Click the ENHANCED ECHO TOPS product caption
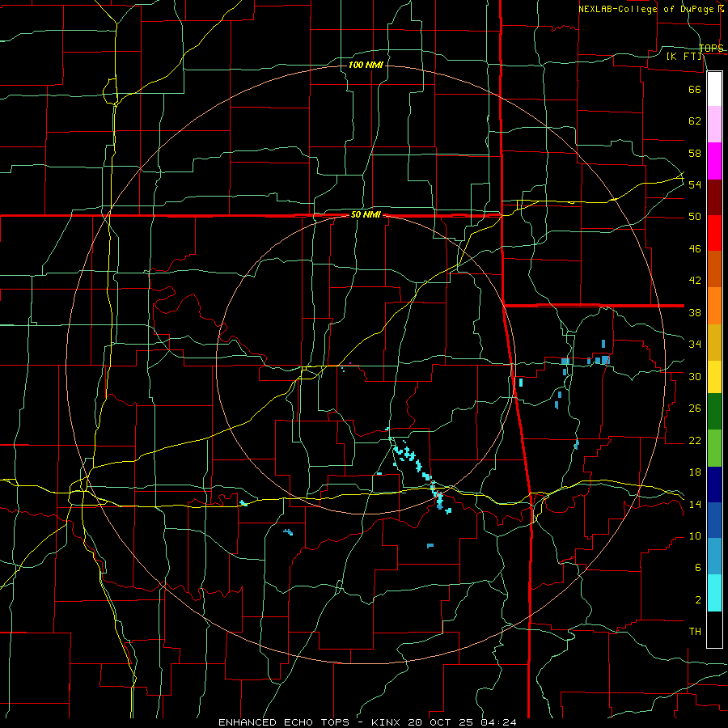728x728 pixels. (x=287, y=722)
